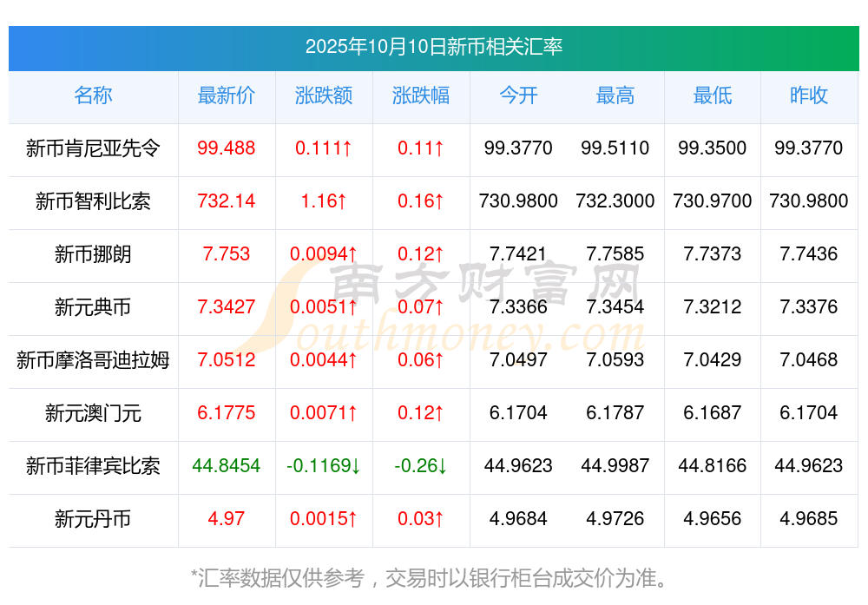868x605 pixels.
Task: Sort the table by 涨跌幅 column
Action: [x=421, y=96]
